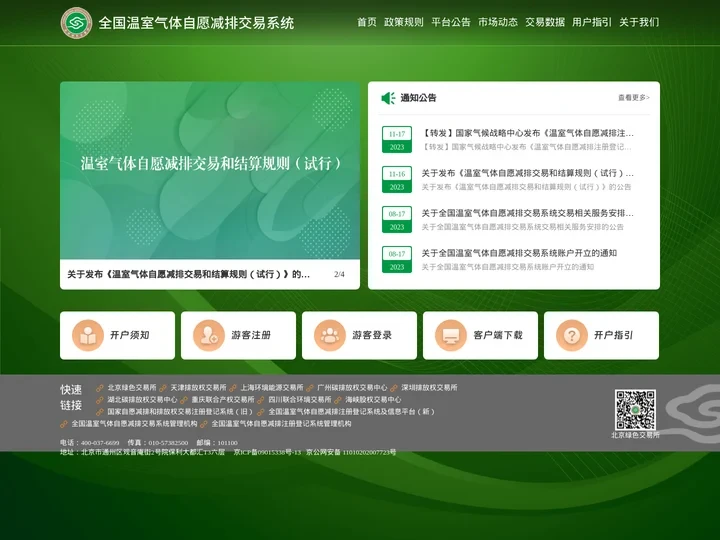Click the 开户须知 book icon

pos(88,336)
